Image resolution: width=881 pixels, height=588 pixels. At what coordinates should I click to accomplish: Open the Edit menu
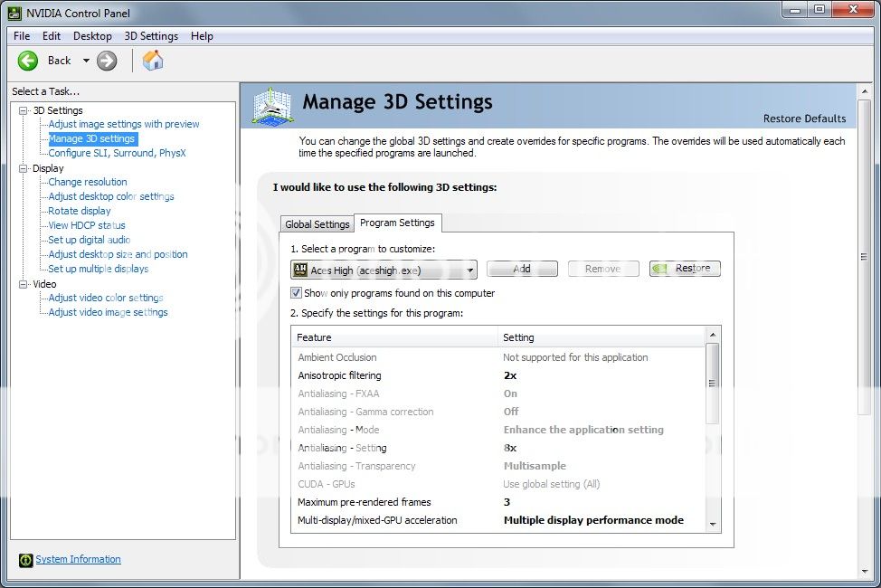pos(52,36)
